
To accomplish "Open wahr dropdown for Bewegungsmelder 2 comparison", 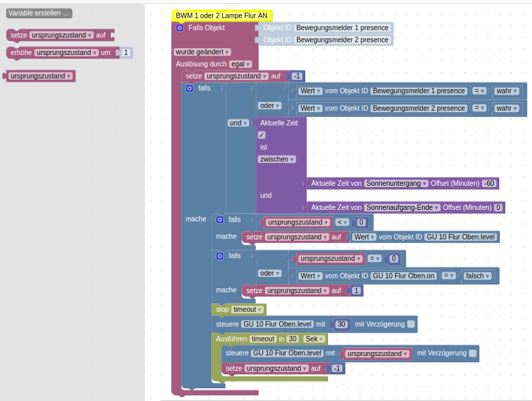I will pos(507,108).
